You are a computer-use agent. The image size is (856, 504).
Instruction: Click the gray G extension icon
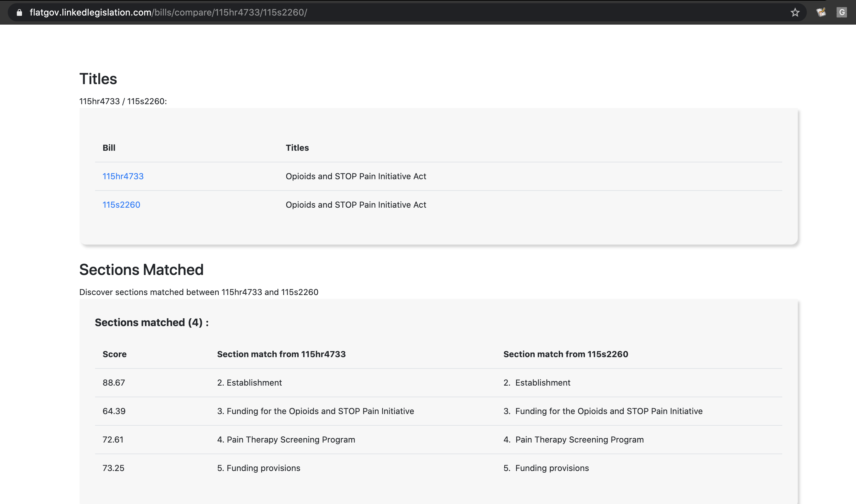(x=841, y=13)
